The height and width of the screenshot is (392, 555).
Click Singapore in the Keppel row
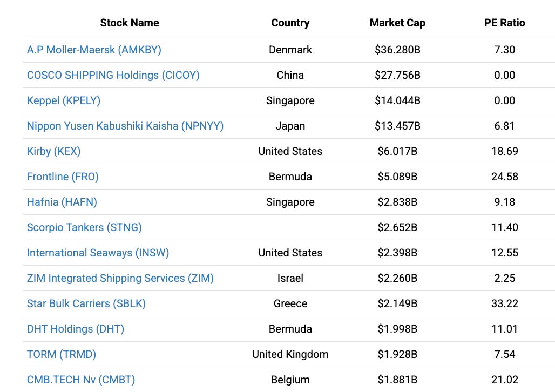click(290, 100)
